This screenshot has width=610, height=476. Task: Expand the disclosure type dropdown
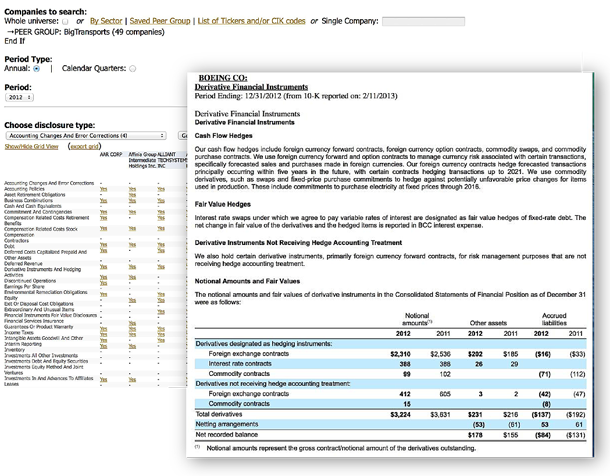[x=87, y=134]
